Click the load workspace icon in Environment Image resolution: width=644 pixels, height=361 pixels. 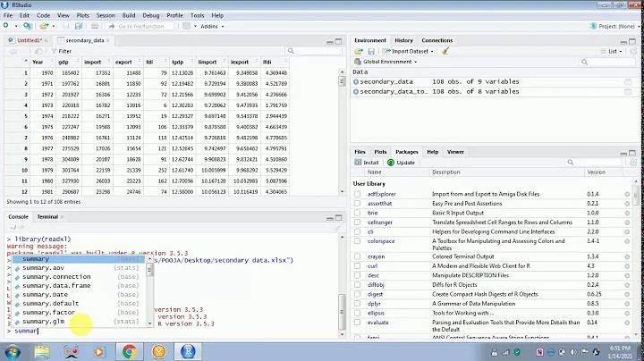click(359, 51)
